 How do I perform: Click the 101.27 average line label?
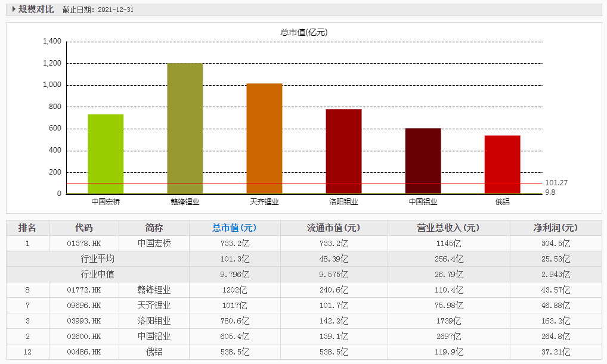[x=556, y=182]
